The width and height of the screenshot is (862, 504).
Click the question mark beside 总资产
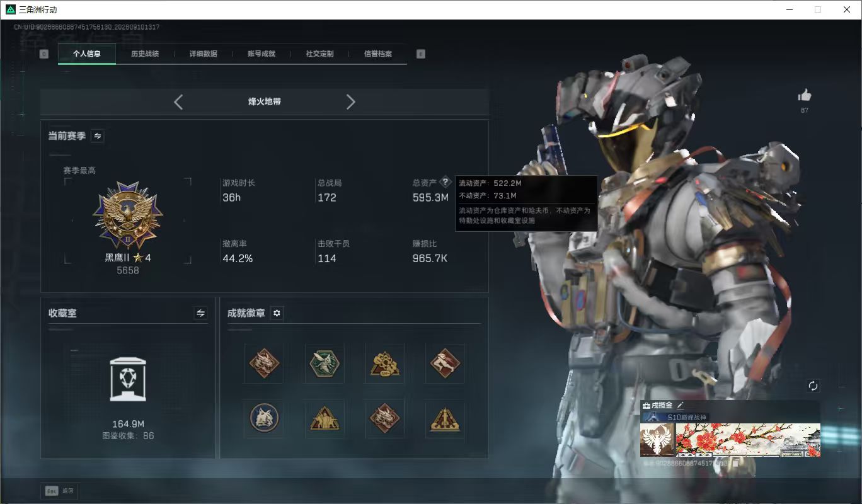coord(445,182)
